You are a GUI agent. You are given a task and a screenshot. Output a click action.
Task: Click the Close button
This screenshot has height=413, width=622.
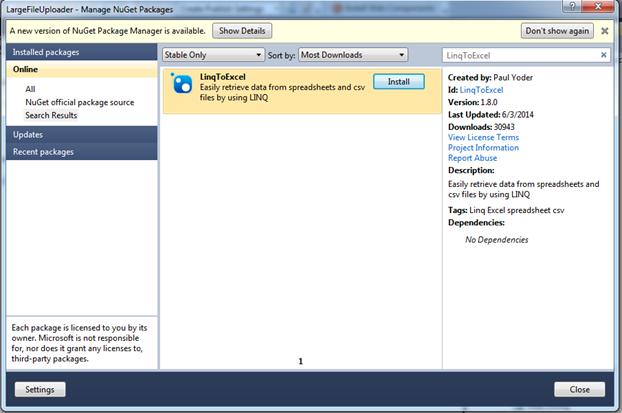tap(580, 389)
